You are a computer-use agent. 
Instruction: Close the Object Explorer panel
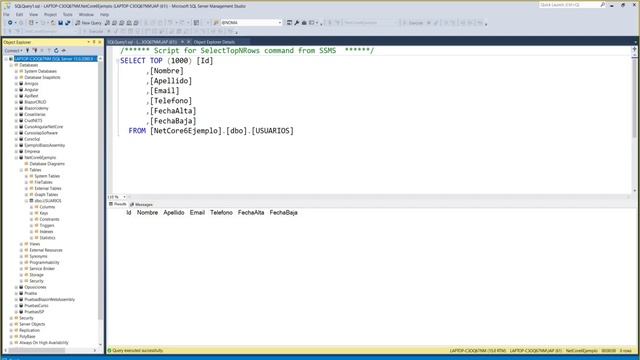pos(100,42)
